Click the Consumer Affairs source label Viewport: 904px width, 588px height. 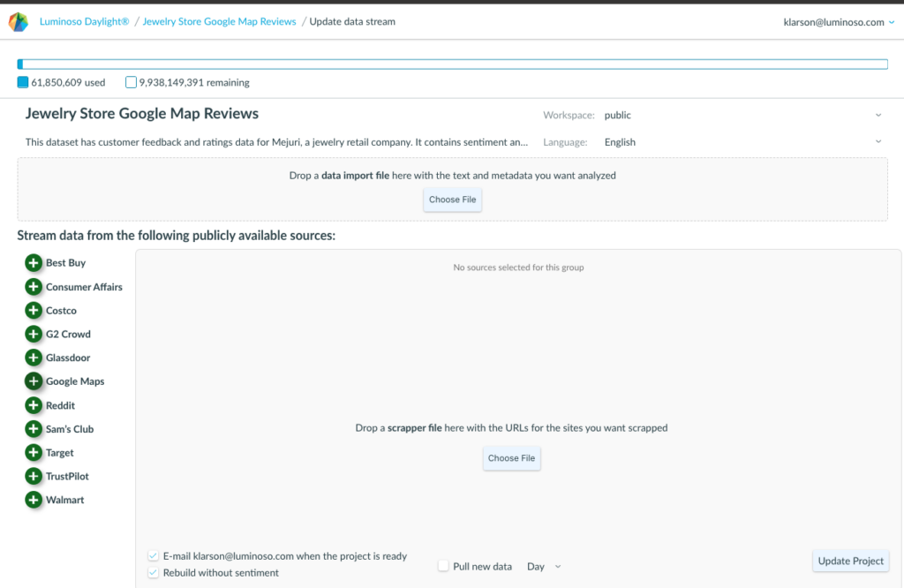pyautogui.click(x=84, y=287)
